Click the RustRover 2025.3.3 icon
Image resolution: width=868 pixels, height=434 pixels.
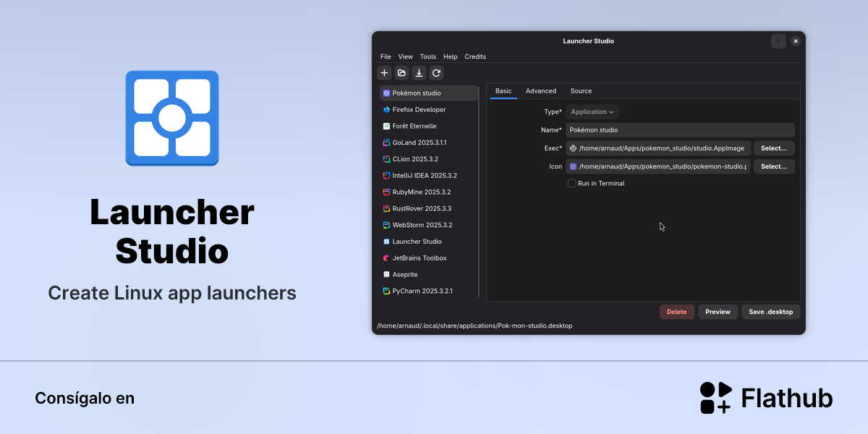(x=386, y=208)
